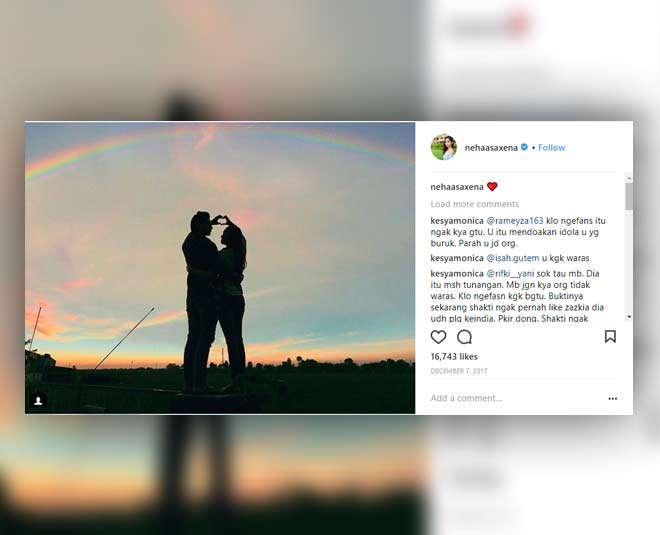Click the comments scrollbar down arrow
Image resolution: width=660 pixels, height=535 pixels.
pyautogui.click(x=628, y=317)
